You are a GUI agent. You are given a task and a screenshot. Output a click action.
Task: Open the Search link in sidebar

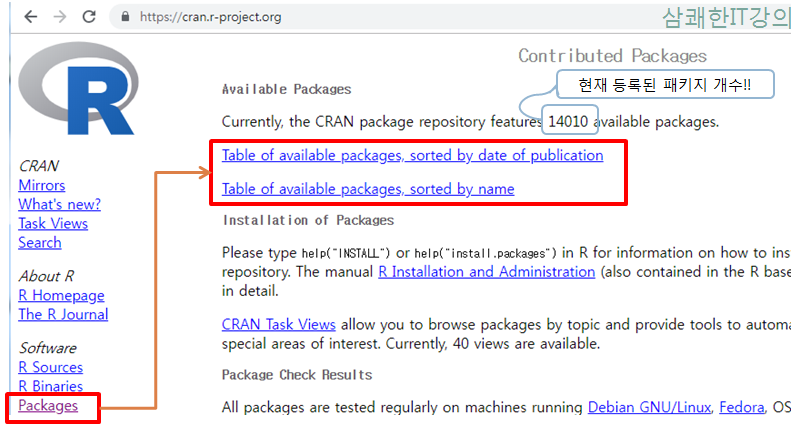(39, 242)
